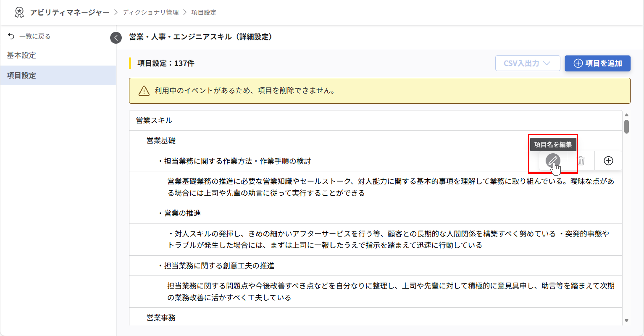Add a new row with the plus circle icon
Screen dimensions: 644x336
(x=608, y=161)
